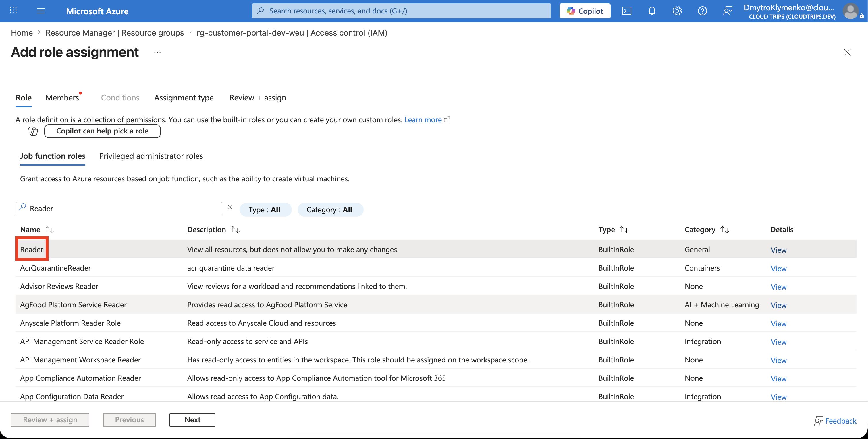Screen dimensions: 868x439
Task: Click Copilot can help pick a role
Action: [x=103, y=131]
